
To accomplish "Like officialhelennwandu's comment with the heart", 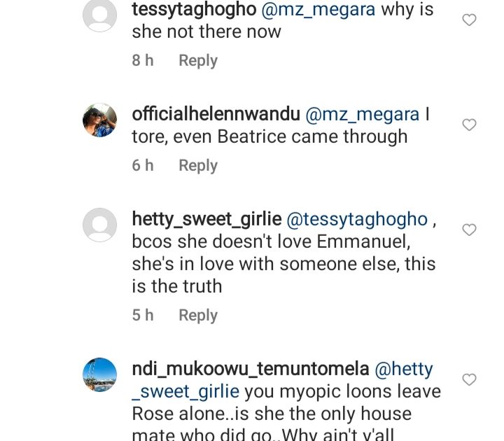I will point(470,125).
